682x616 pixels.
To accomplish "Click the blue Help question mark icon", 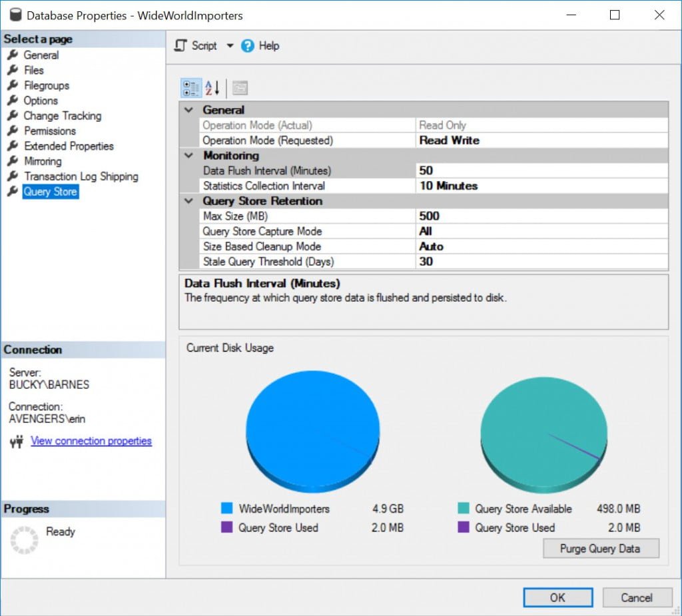I will pyautogui.click(x=248, y=46).
